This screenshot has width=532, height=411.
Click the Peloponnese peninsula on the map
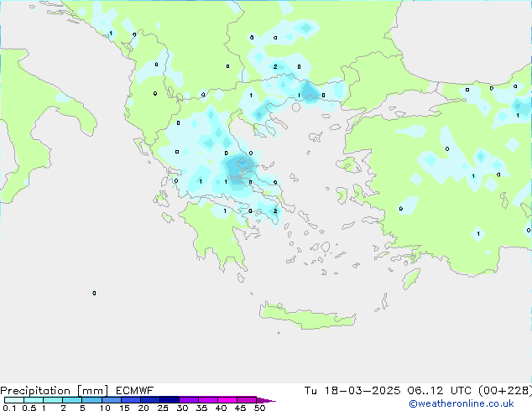pyautogui.click(x=217, y=234)
